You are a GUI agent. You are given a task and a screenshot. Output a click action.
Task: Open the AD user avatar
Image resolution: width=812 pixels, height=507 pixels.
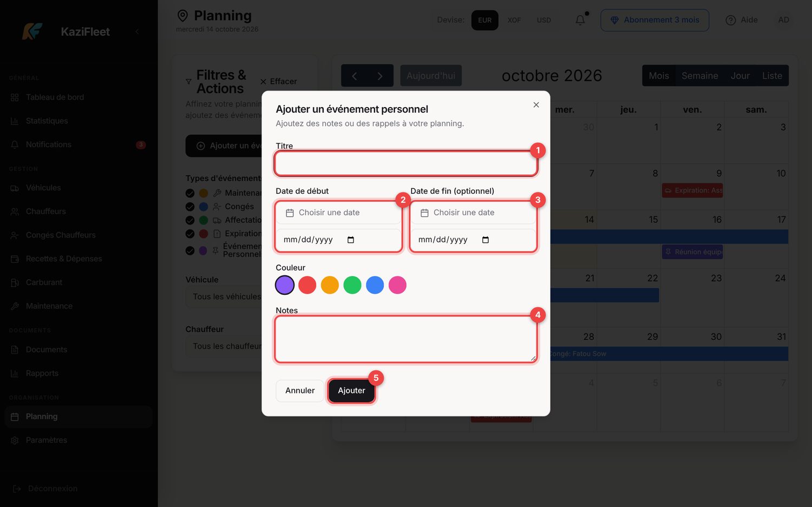click(x=783, y=20)
